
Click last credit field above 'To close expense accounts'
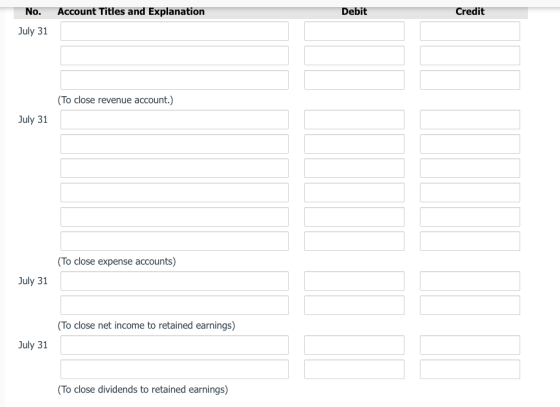(470, 241)
